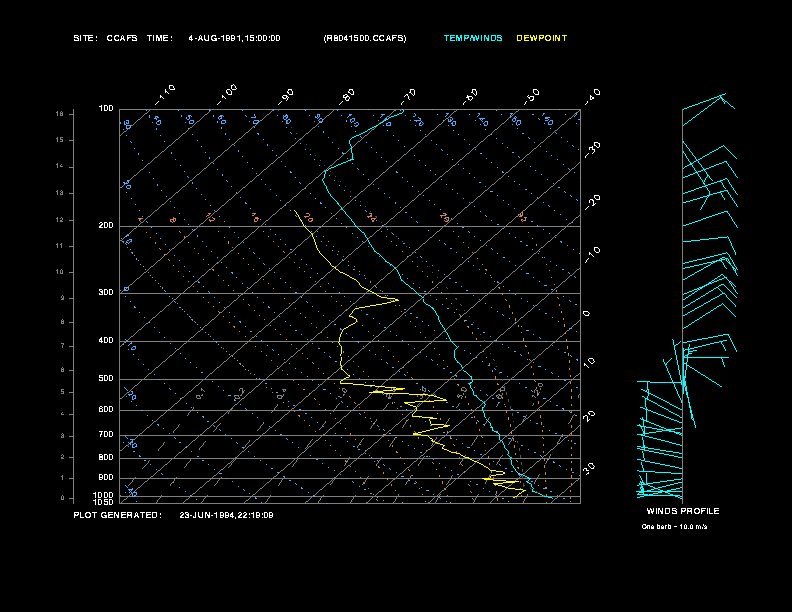792x612 pixels.
Task: Click the WINDS PROFILE caption
Action: [x=682, y=511]
